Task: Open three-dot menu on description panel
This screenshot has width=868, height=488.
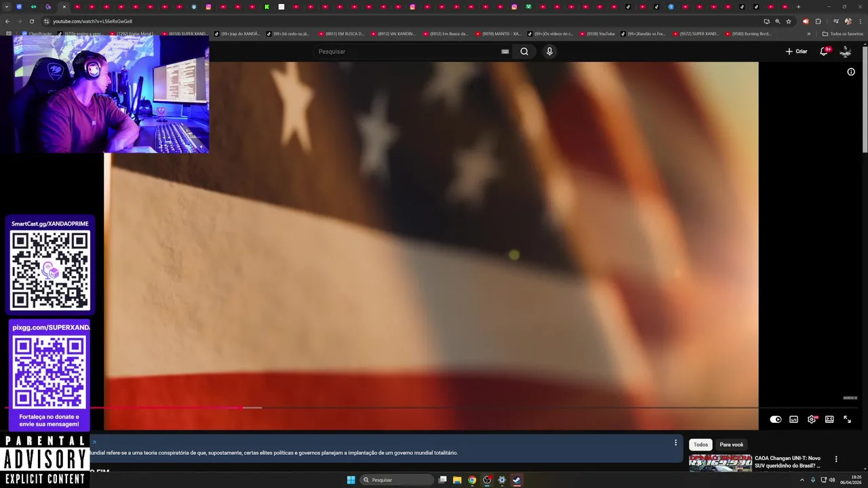Action: tap(675, 443)
